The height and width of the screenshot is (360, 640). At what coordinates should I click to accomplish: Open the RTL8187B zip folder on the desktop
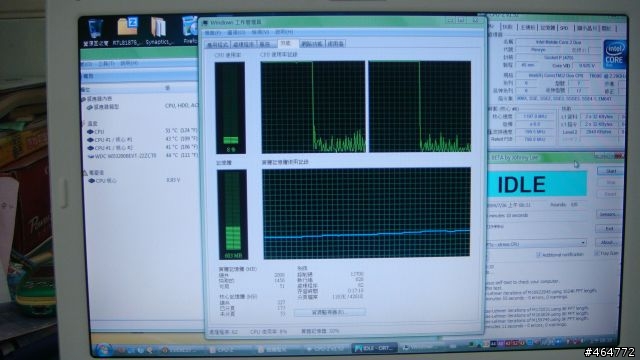coord(127,31)
